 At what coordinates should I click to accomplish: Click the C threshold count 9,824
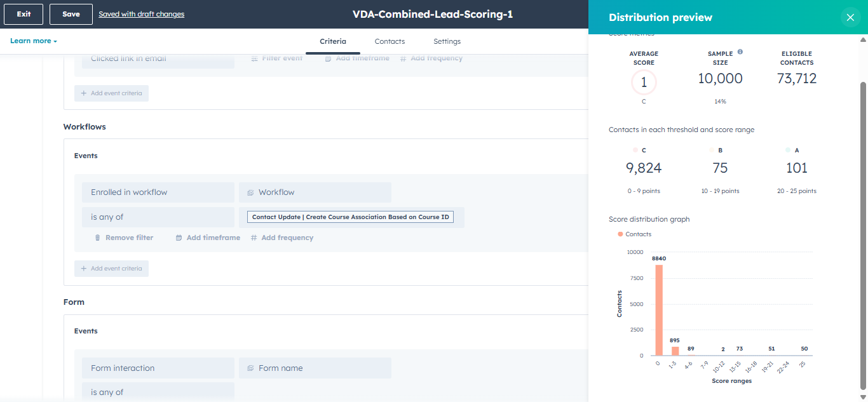pos(644,168)
